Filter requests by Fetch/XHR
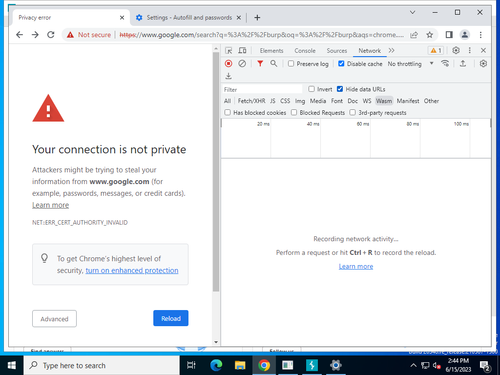 251,101
